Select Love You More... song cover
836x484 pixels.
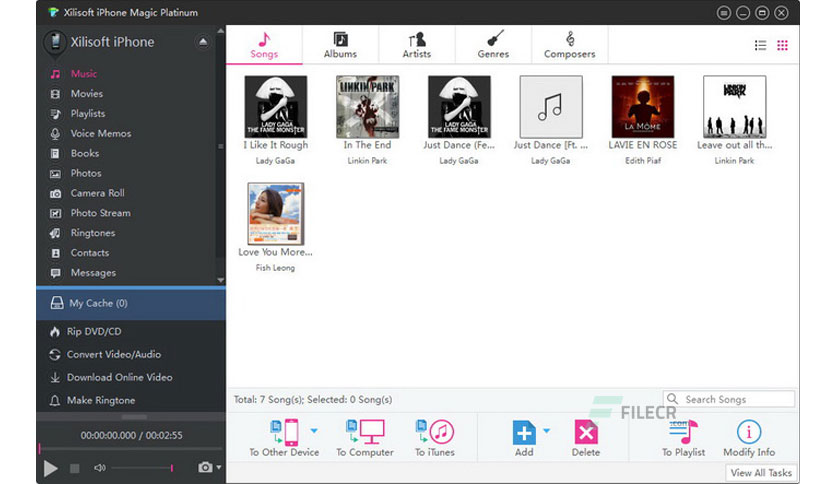pyautogui.click(x=276, y=214)
